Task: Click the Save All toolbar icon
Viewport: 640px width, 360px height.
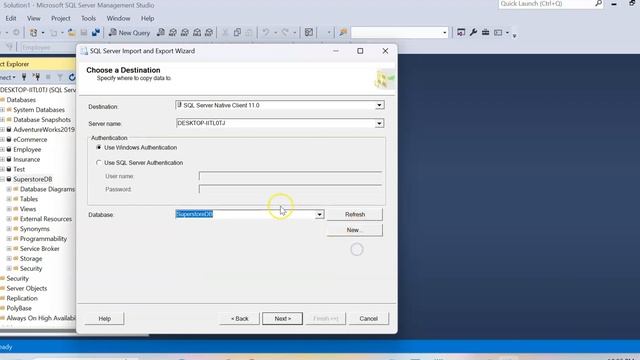Action: pyautogui.click(x=96, y=33)
